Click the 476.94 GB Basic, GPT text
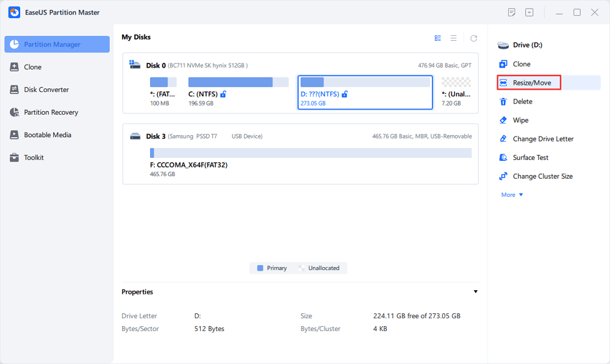 point(445,65)
